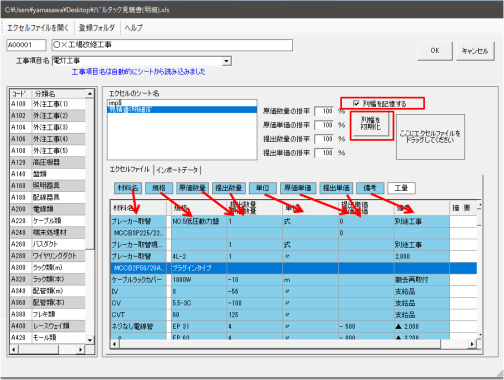Select category row A240 端末処理材
The image size is (504, 380).
(x=47, y=232)
